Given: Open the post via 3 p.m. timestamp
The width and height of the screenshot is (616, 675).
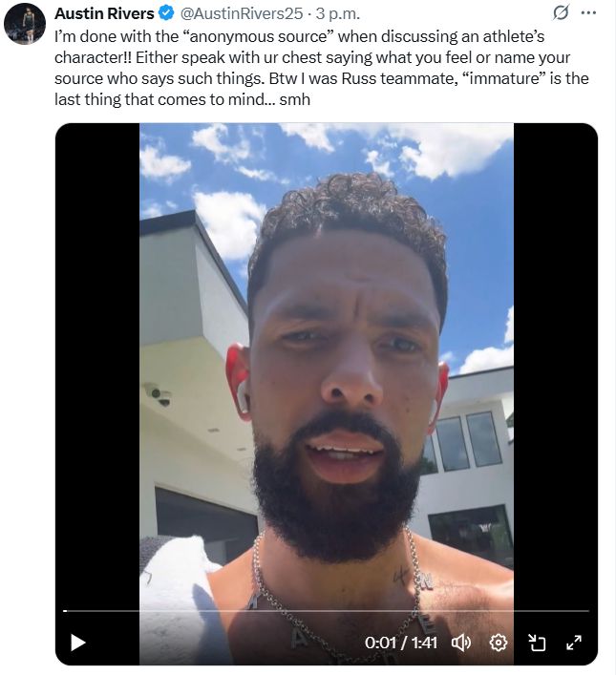Looking at the screenshot, I should pyautogui.click(x=337, y=13).
